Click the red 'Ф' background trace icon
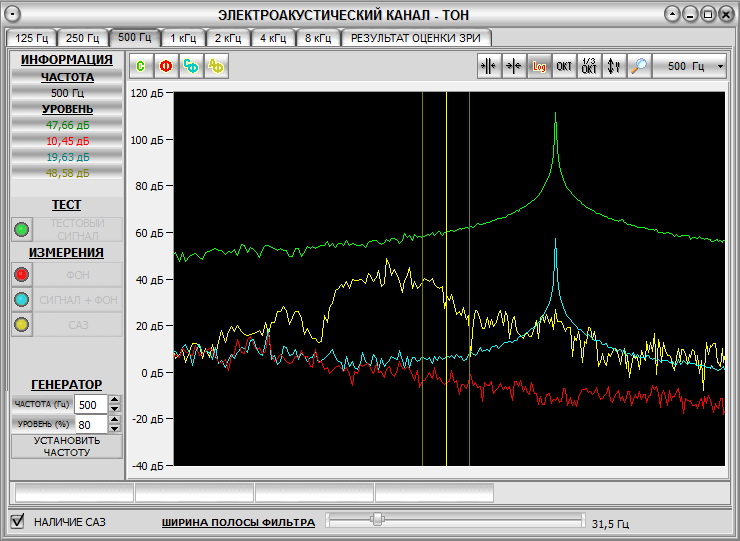Screen dimensions: 740x541 [x=166, y=67]
